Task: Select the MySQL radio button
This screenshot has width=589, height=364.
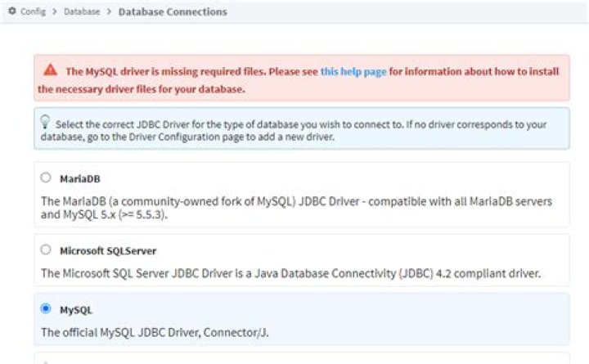Action: (46, 308)
